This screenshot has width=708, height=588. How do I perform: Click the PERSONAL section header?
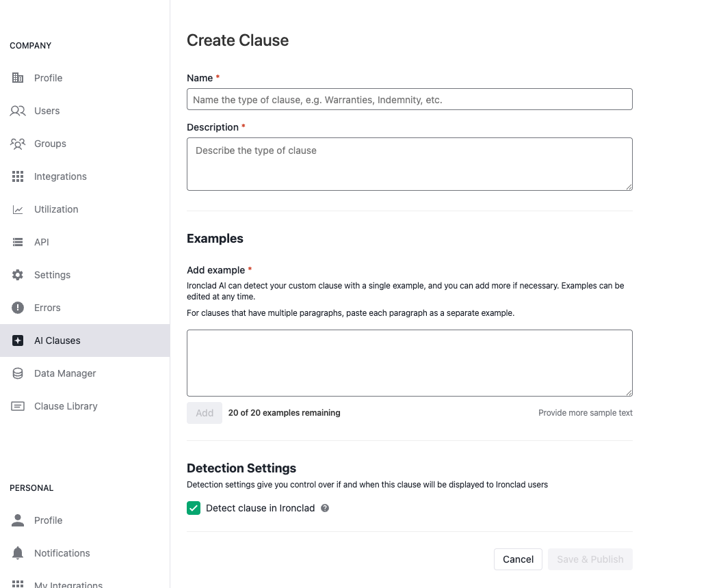pos(31,487)
